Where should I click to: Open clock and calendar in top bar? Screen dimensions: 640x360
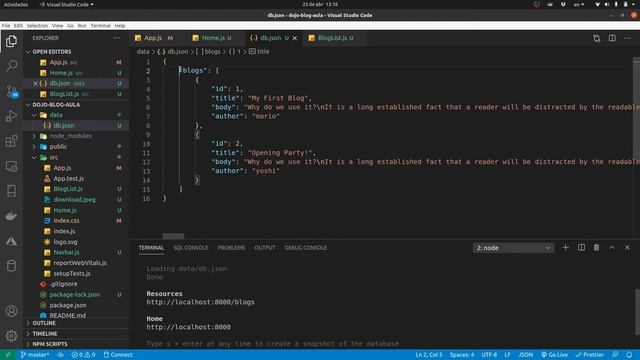coord(320,4)
